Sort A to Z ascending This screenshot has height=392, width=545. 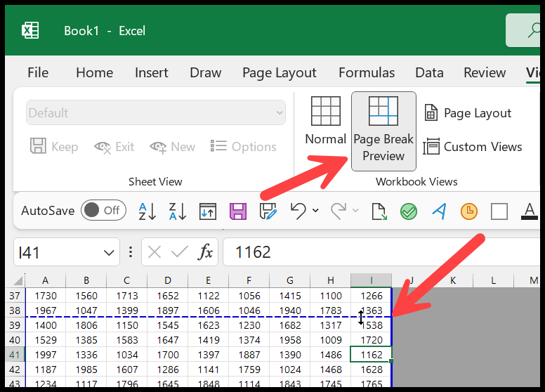click(x=147, y=211)
